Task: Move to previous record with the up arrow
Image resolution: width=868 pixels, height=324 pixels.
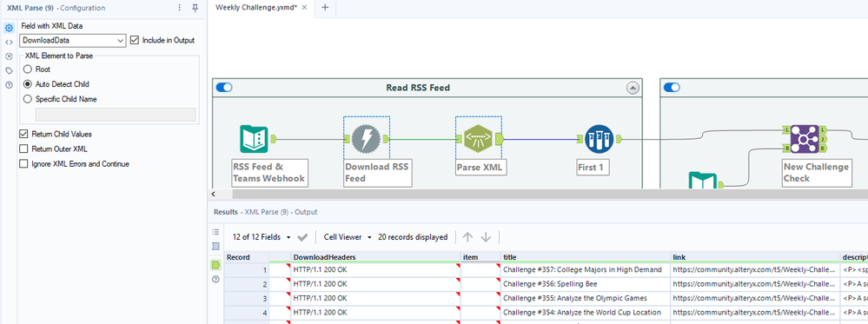Action: click(x=467, y=237)
